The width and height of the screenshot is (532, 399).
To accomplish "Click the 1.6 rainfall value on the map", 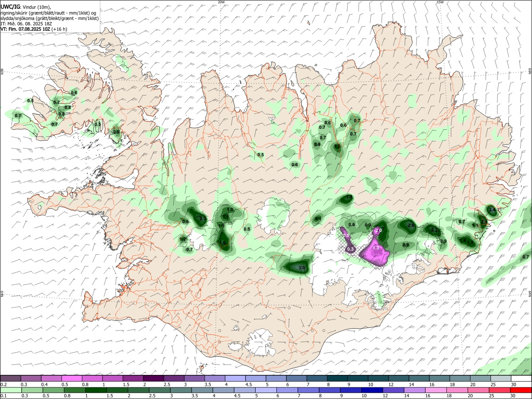I will coord(222,243).
